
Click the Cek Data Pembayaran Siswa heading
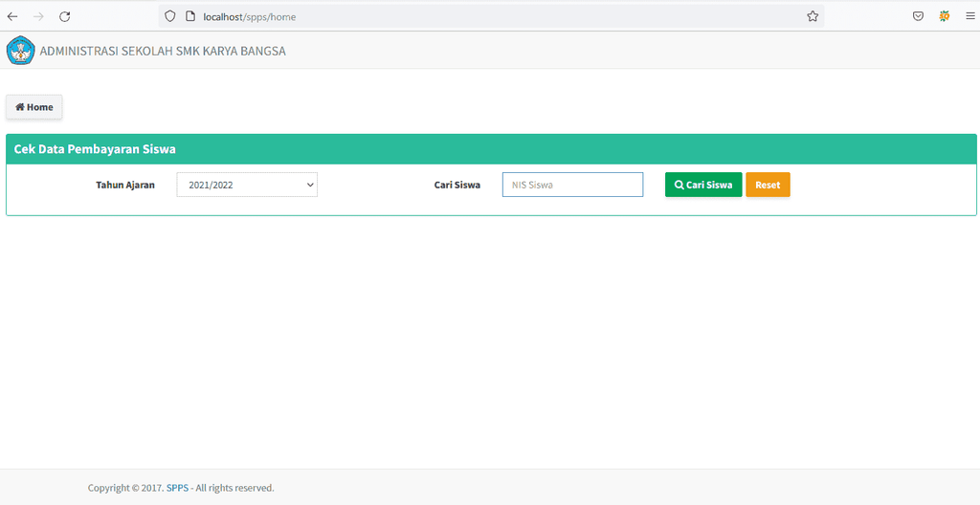pyautogui.click(x=95, y=149)
